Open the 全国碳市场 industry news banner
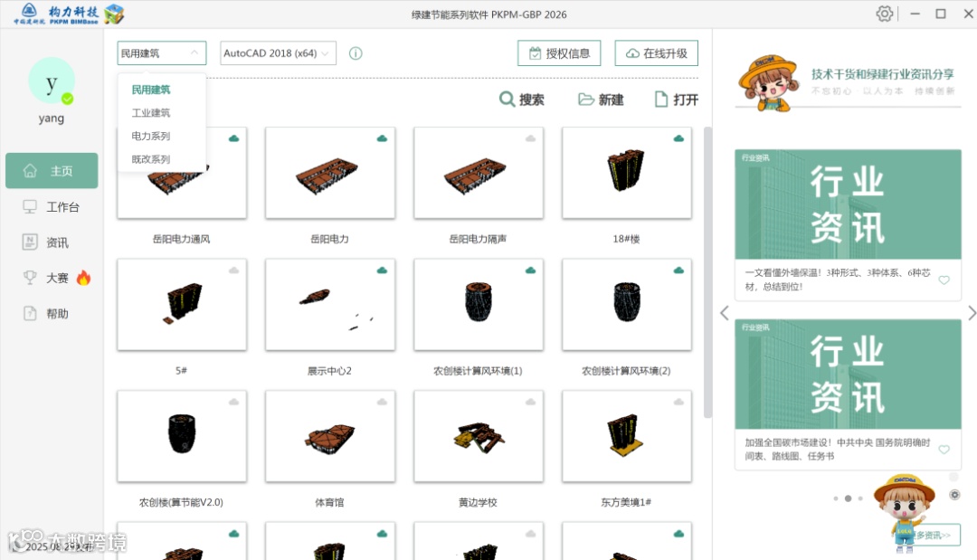 point(848,374)
